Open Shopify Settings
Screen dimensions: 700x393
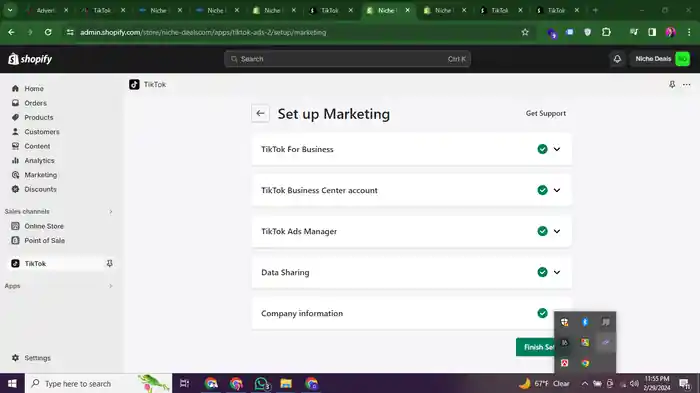coord(38,358)
